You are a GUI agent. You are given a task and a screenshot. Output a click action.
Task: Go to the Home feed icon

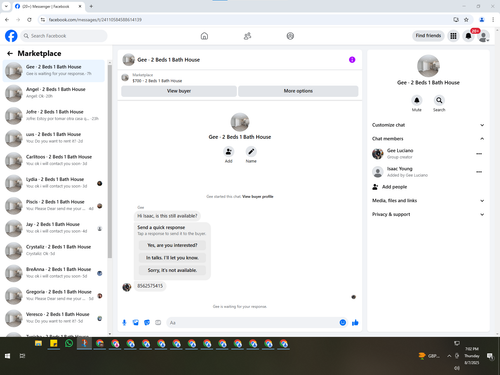[x=204, y=36]
